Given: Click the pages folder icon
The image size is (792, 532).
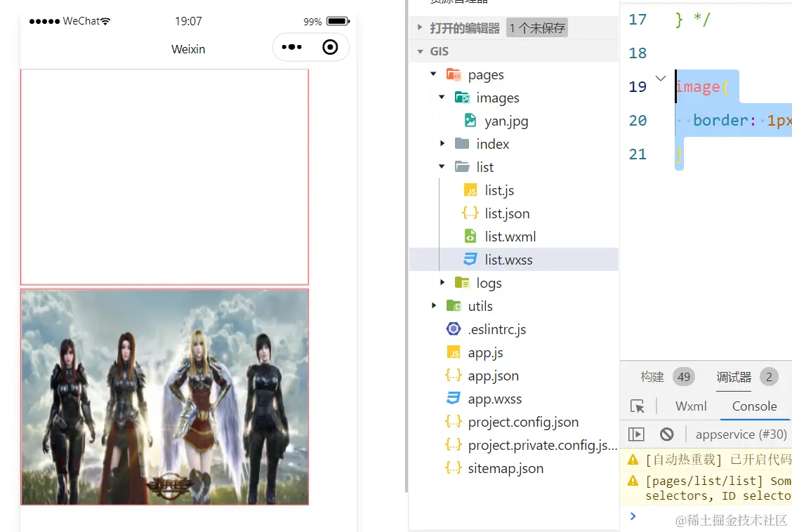Looking at the screenshot, I should (454, 74).
